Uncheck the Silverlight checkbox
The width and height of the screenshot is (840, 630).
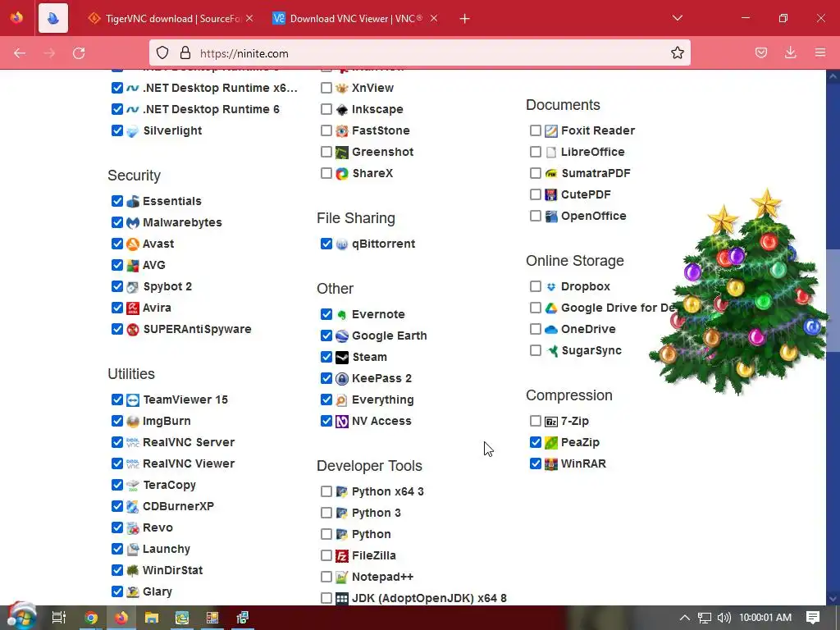(x=117, y=130)
